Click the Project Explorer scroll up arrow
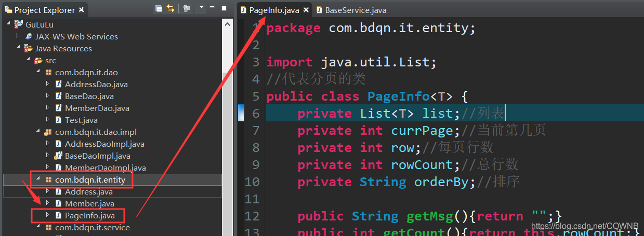The height and width of the screenshot is (236, 644). pyautogui.click(x=228, y=24)
